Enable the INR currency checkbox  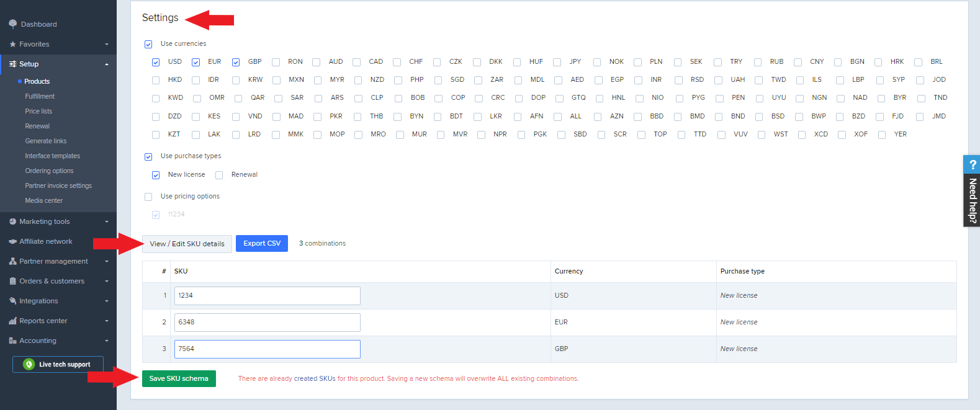pyautogui.click(x=638, y=80)
